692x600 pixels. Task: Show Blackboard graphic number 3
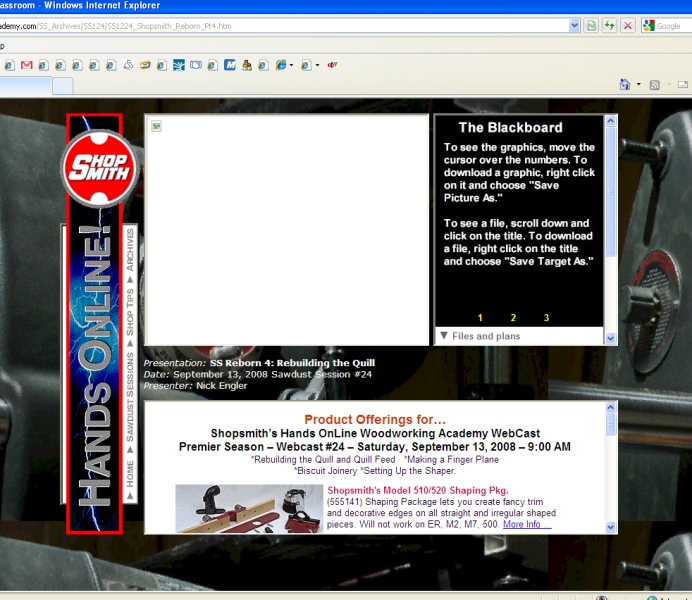click(x=546, y=318)
